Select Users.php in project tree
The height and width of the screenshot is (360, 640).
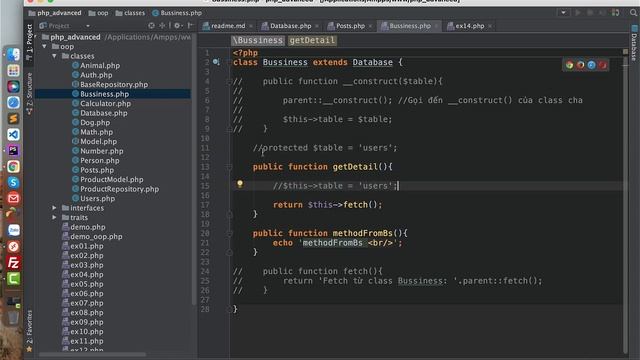pyautogui.click(x=98, y=198)
